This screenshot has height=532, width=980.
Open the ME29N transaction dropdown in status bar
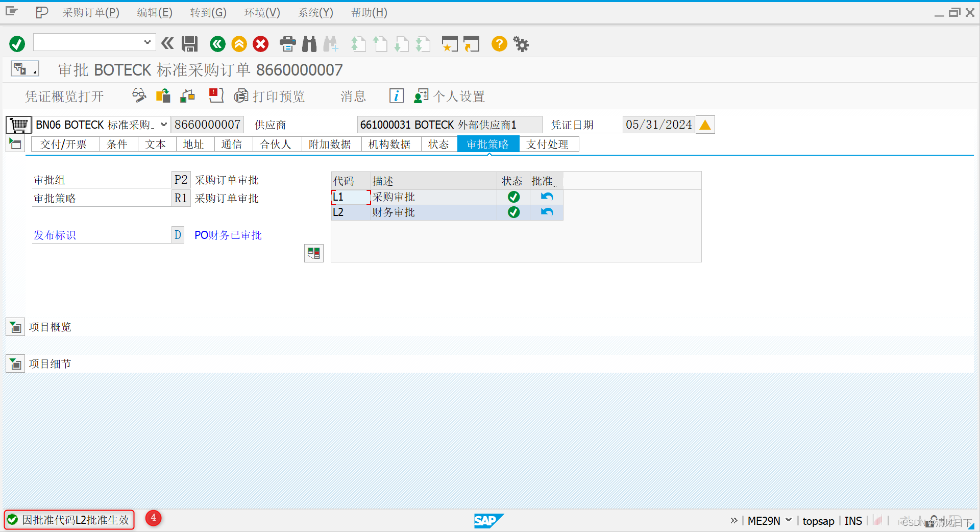point(789,520)
